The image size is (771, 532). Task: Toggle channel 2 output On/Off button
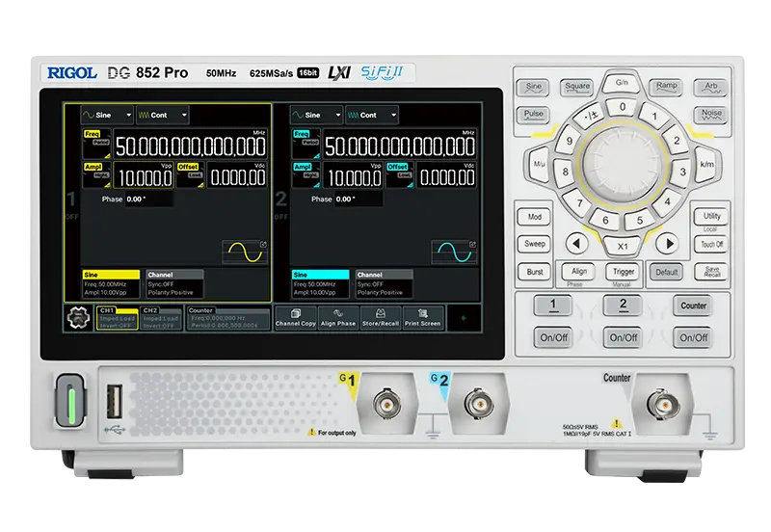tap(623, 337)
